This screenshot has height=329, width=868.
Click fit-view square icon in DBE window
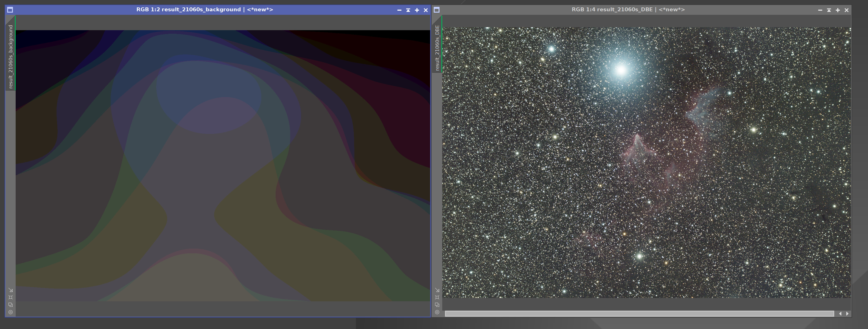[437, 297]
